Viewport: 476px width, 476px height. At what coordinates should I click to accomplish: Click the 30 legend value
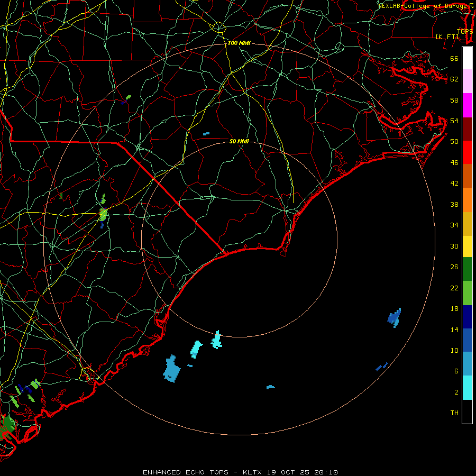(454, 246)
